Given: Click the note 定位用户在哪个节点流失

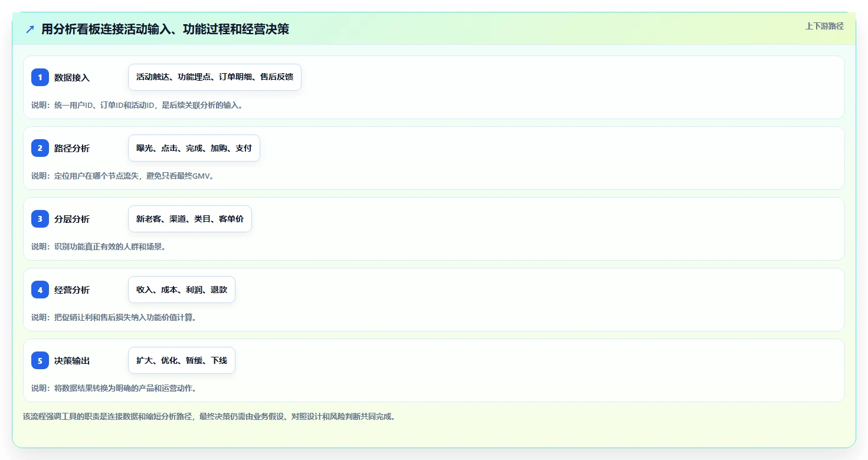Looking at the screenshot, I should click(x=122, y=176).
